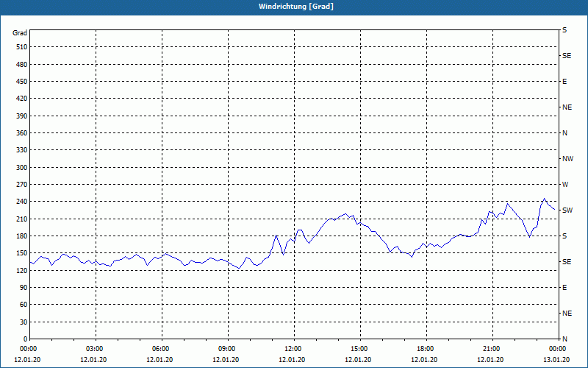Screen dimensions: 588x368
Task: Select the SW compass label
Action: (x=567, y=210)
